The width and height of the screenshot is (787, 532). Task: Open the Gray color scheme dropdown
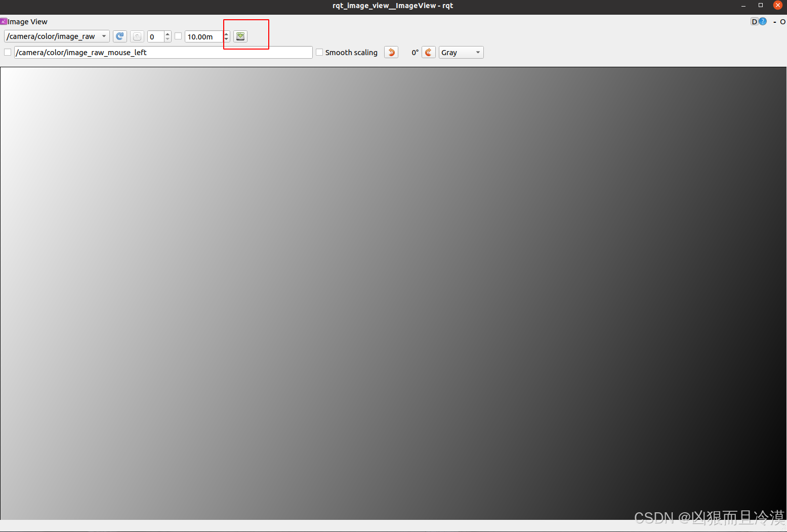[x=461, y=52]
